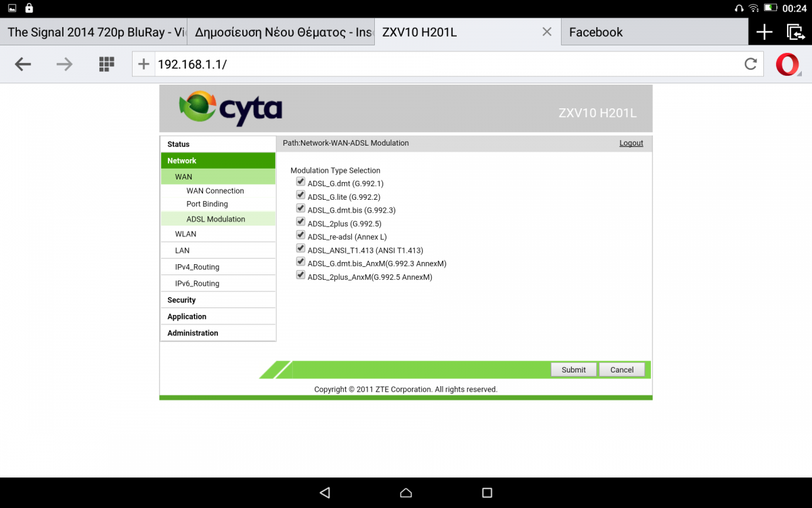Tap the 00:24 clock in the status bar
This screenshot has width=812, height=508.
click(x=794, y=8)
